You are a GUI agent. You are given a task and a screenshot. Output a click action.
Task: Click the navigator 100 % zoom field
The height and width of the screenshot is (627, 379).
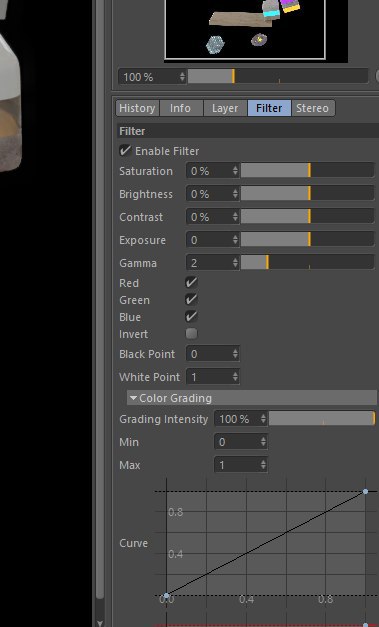pyautogui.click(x=152, y=76)
